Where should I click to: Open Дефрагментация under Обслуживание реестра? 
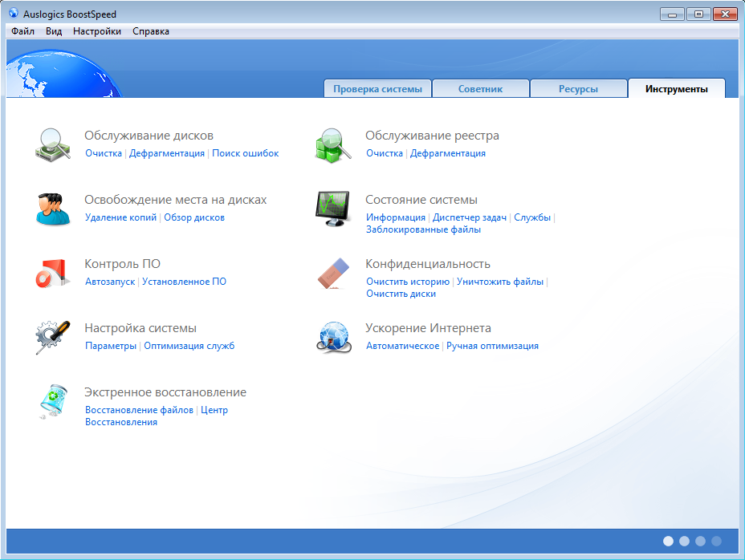(x=448, y=153)
